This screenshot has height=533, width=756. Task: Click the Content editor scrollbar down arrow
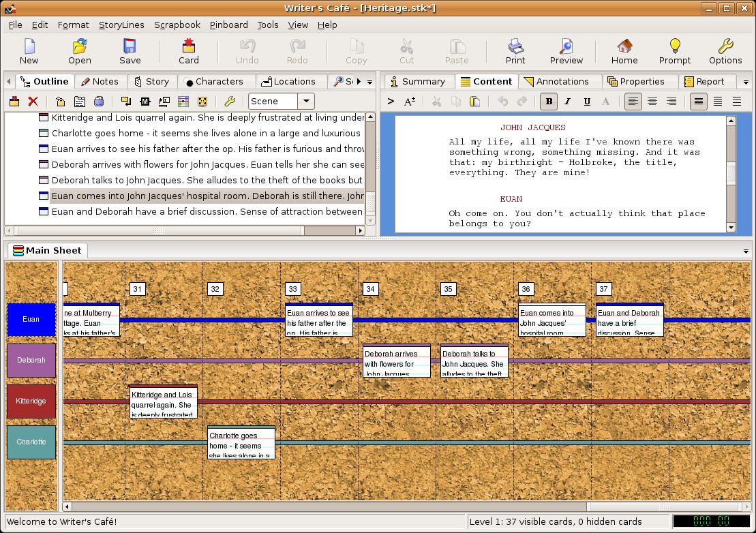[x=731, y=228]
